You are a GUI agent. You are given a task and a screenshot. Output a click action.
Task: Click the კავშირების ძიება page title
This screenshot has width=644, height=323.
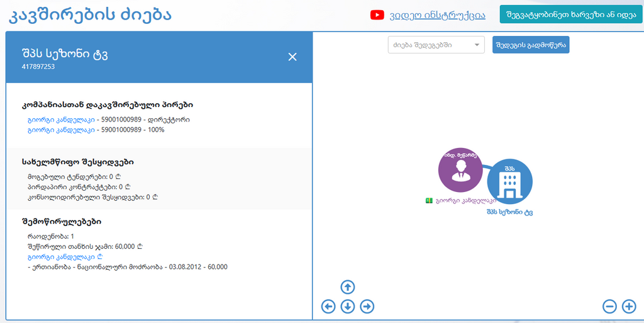(91, 15)
